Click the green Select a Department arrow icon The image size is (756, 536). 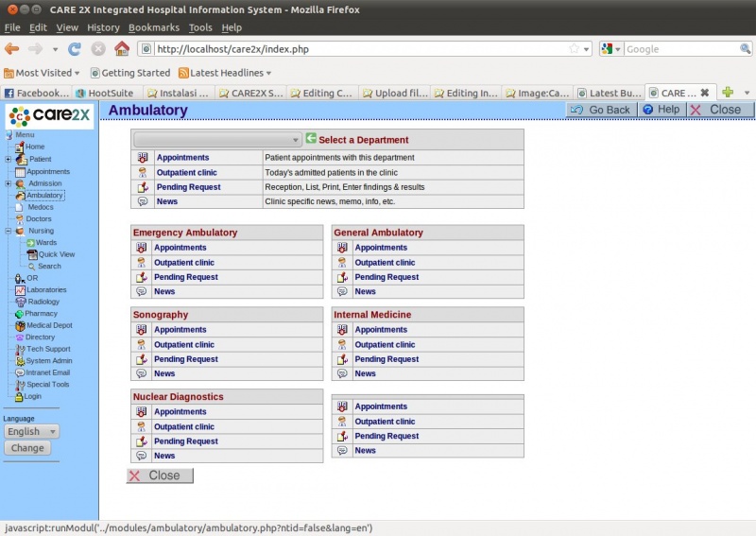pos(311,139)
